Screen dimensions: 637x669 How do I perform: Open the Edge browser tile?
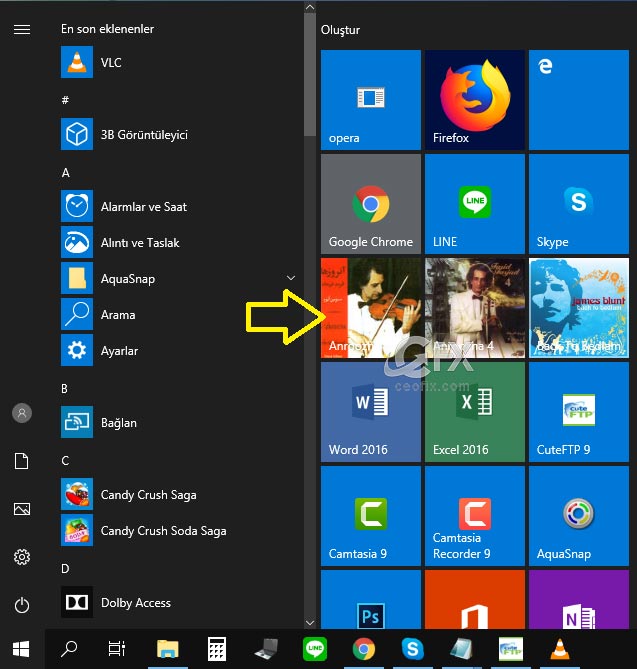point(579,100)
